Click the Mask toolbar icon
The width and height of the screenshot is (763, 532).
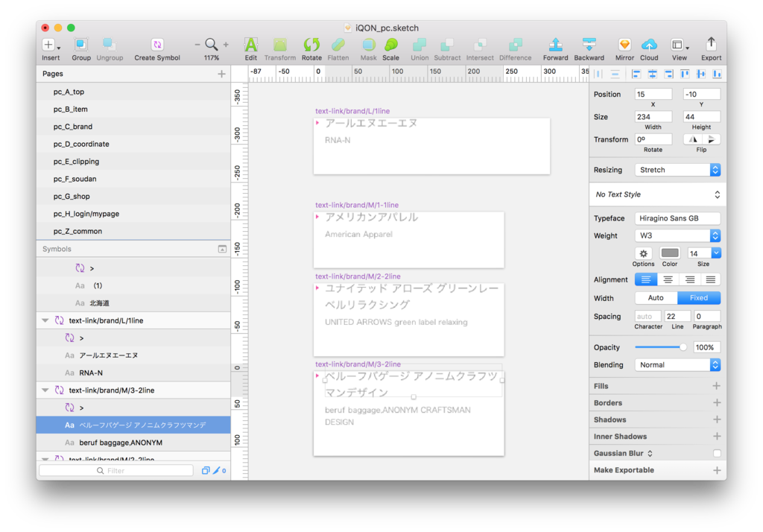(x=368, y=45)
